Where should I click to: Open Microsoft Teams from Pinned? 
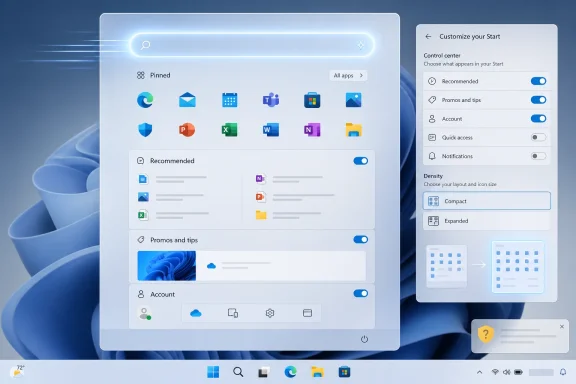(x=271, y=100)
